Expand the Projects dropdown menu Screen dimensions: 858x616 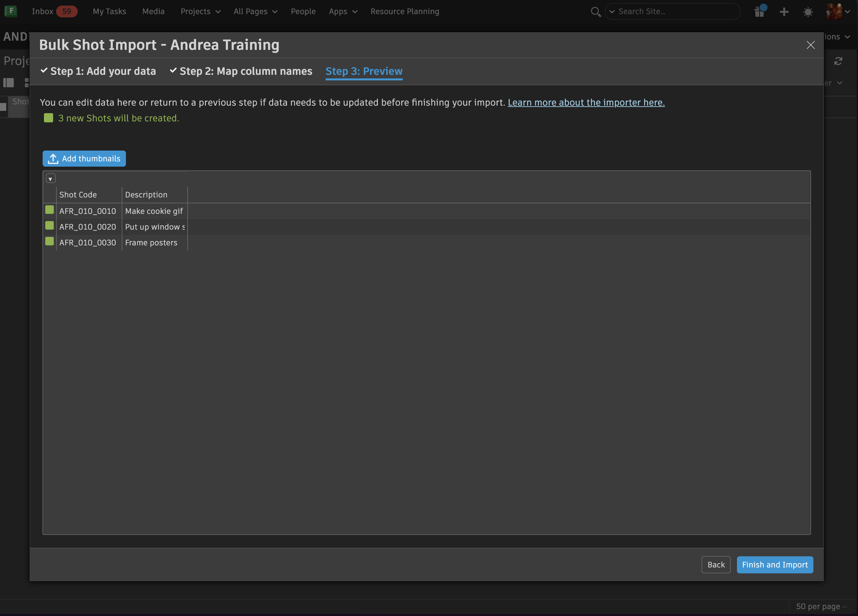click(200, 12)
